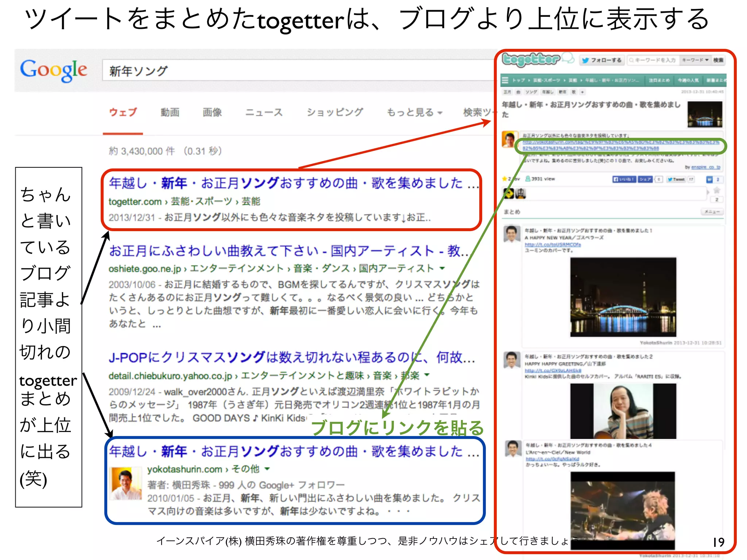The height and width of the screenshot is (560, 747).
Task: Click the man-with-guitar photo in the second tweet
Action: pyautogui.click(x=623, y=411)
